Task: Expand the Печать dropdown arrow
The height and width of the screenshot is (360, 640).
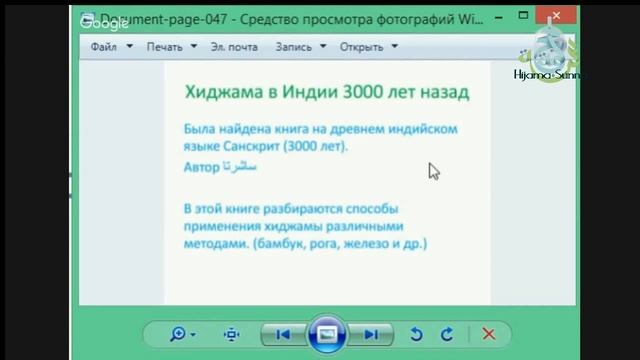Action: (194, 46)
